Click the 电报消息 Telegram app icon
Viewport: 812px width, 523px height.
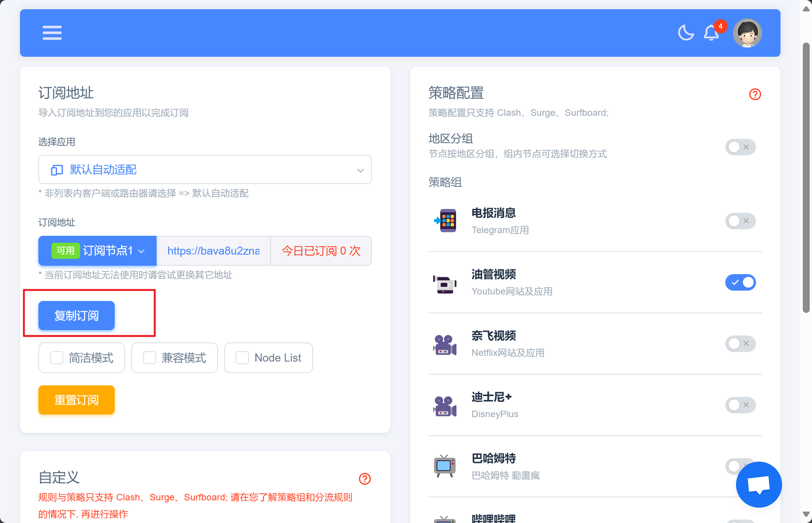[x=445, y=220]
